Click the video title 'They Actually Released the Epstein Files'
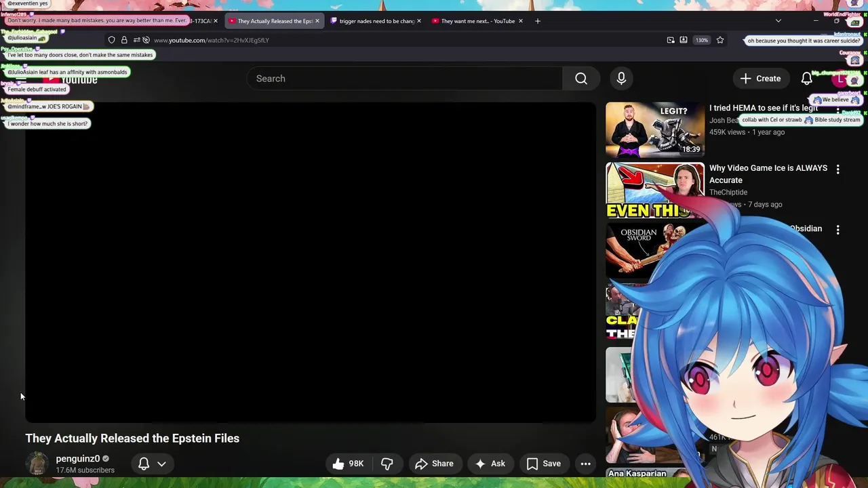Viewport: 868px width, 488px height. [132, 439]
